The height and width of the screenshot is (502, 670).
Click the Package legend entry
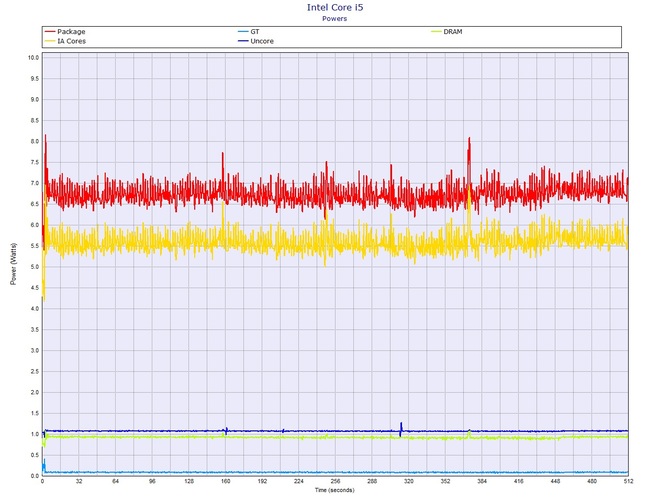[65, 32]
